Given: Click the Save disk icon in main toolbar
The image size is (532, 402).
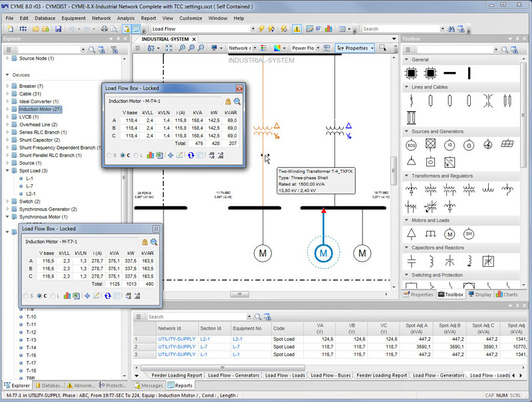Looking at the screenshot, I should tap(58, 29).
